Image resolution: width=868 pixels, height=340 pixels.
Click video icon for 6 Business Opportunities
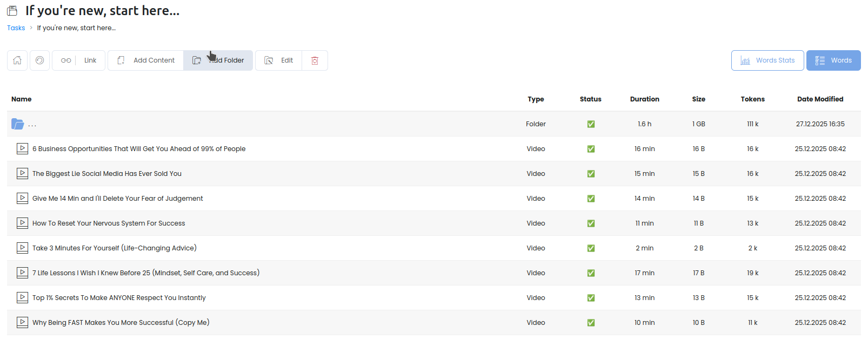[22, 148]
